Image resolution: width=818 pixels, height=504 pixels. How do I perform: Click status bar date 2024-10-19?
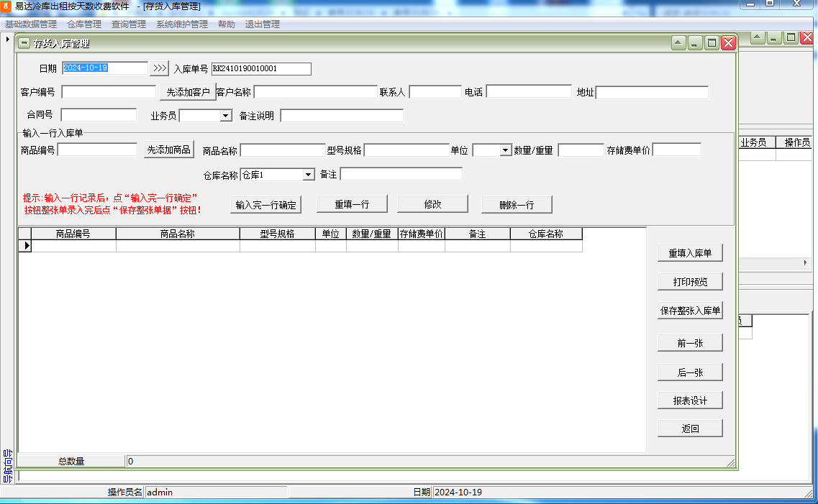[x=458, y=492]
